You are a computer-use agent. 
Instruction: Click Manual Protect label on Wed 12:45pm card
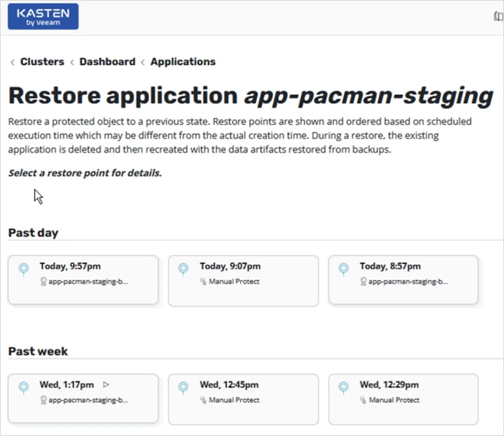tap(234, 400)
